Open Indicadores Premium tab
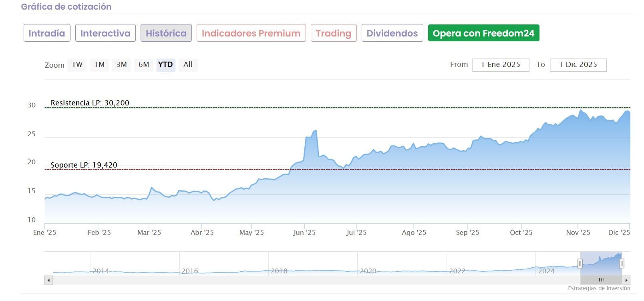Image resolution: width=644 pixels, height=301 pixels. pyautogui.click(x=251, y=33)
